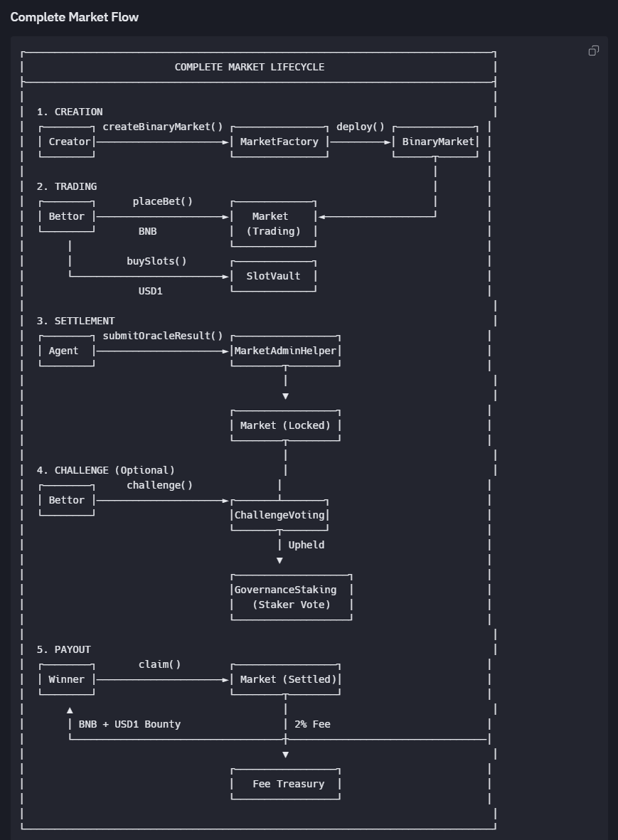Click the 'Fee Treasury' box text

[289, 785]
